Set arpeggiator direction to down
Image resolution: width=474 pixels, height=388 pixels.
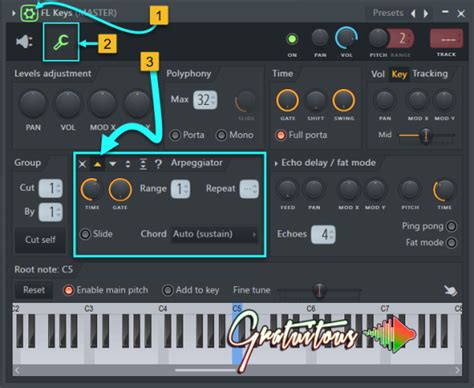113,164
